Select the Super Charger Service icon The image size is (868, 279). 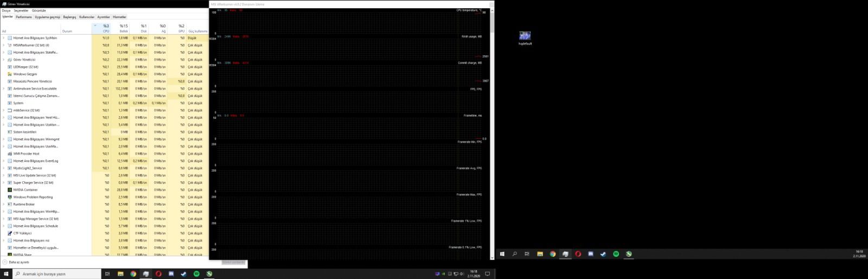pyautogui.click(x=10, y=183)
